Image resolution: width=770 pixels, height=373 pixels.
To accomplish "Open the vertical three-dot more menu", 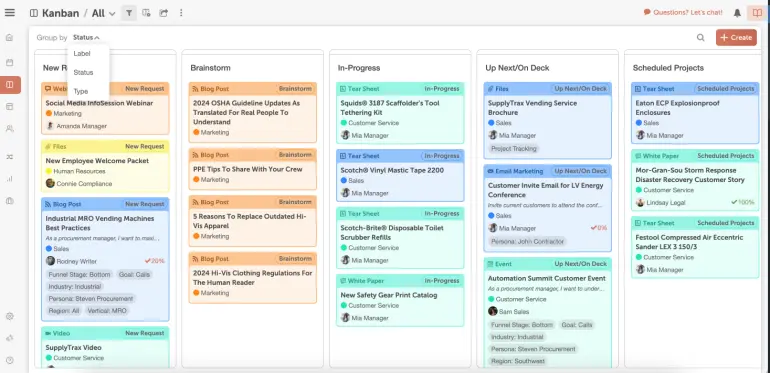I will [x=181, y=13].
